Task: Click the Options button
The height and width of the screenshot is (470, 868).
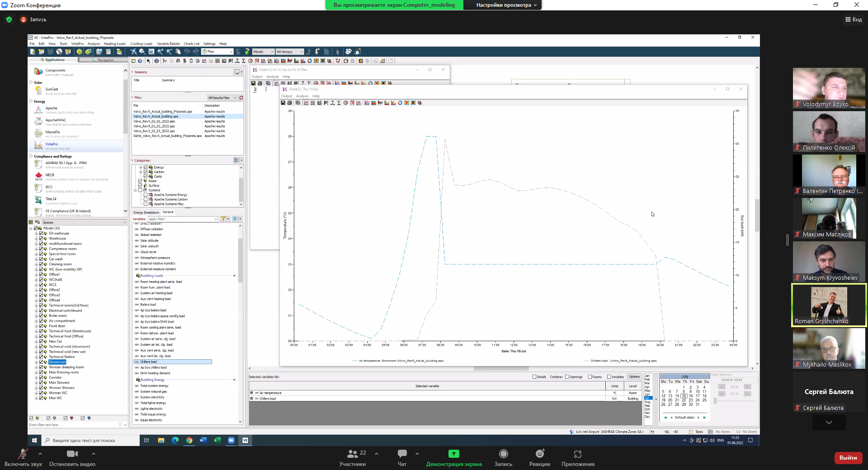Action: 634,377
